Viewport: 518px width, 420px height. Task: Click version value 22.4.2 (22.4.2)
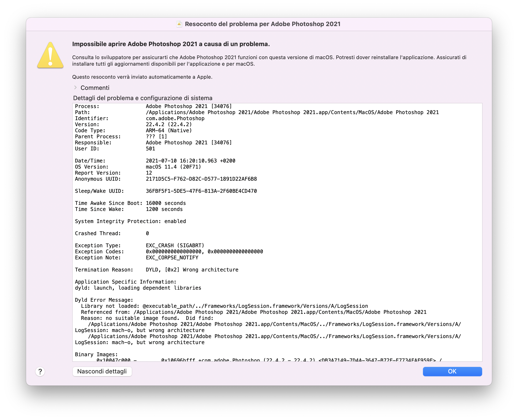point(169,124)
